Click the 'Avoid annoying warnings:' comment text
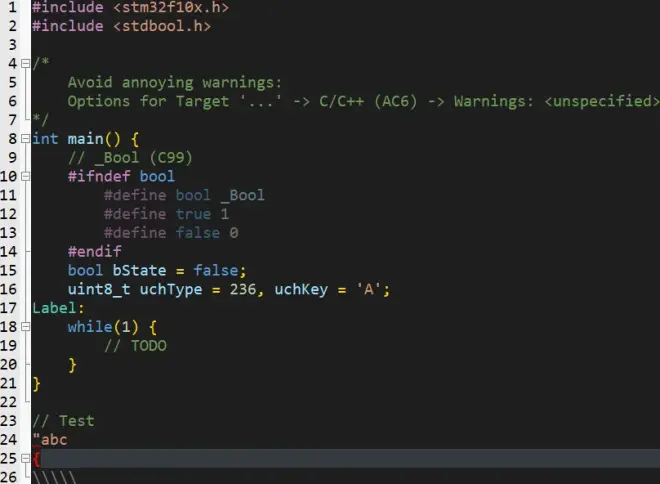Screen dimensions: 660x484 coord(175,83)
